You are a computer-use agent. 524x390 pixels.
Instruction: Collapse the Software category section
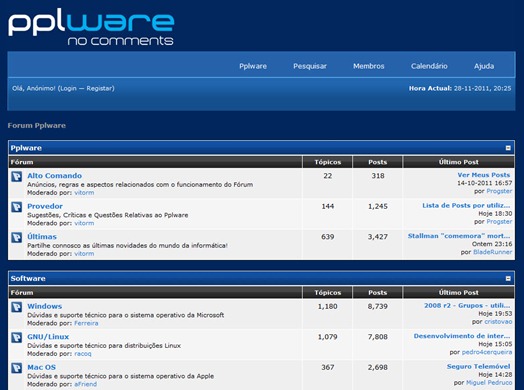pos(508,278)
